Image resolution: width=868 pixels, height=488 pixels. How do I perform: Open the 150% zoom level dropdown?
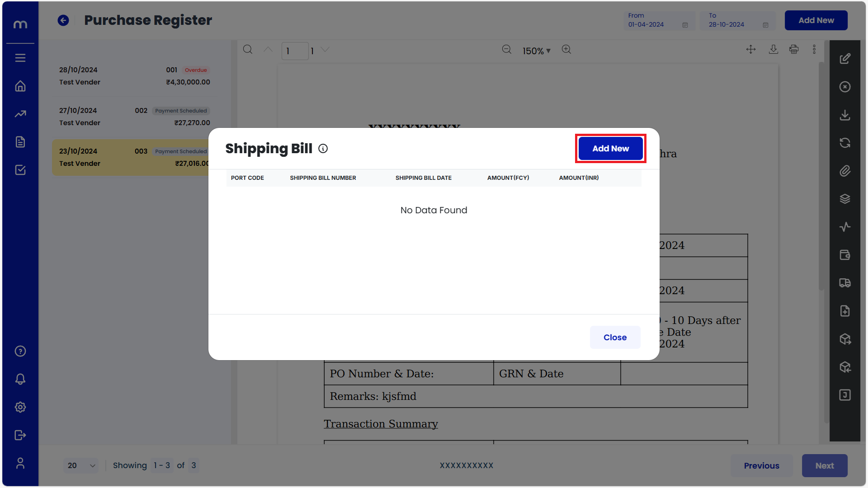coord(536,51)
